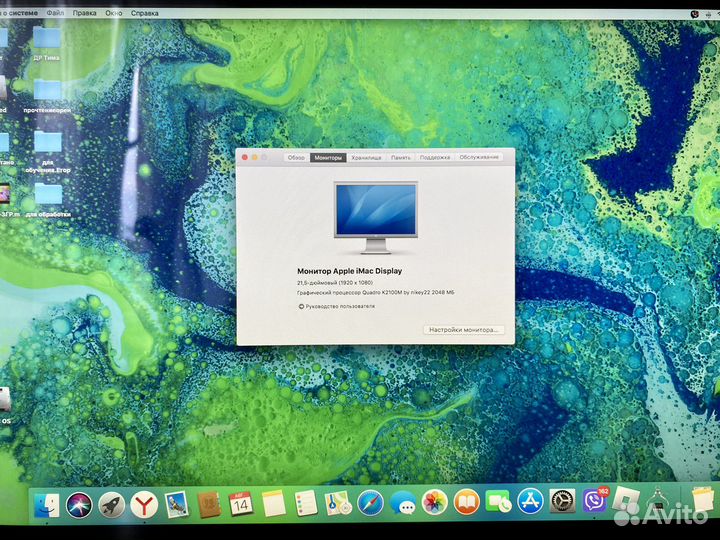Screen dimensions: 720x540
Task: Open the Maps icon in dock
Action: [x=338, y=503]
